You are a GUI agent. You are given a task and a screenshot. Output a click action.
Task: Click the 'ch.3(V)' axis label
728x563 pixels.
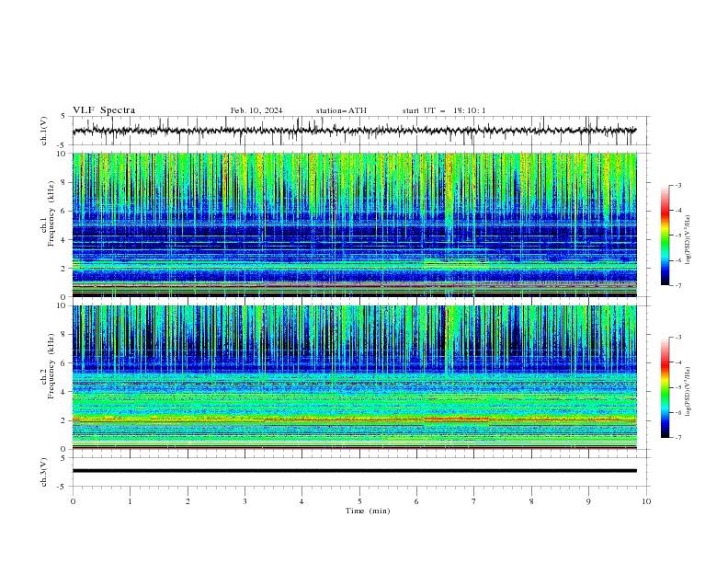[44, 472]
